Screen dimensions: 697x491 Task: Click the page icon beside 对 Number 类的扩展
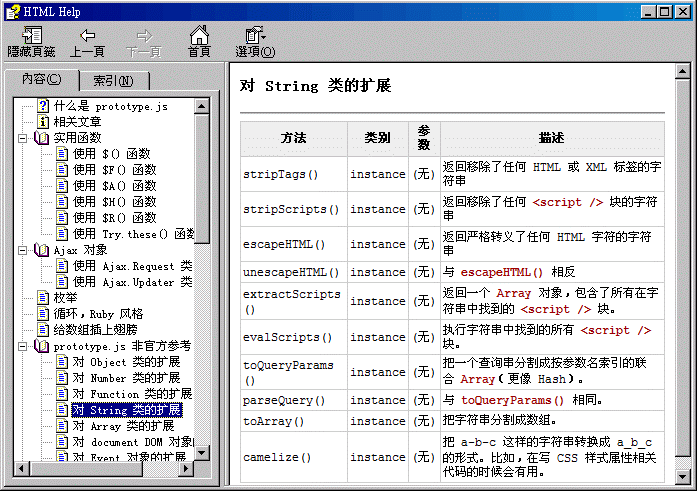[62, 378]
